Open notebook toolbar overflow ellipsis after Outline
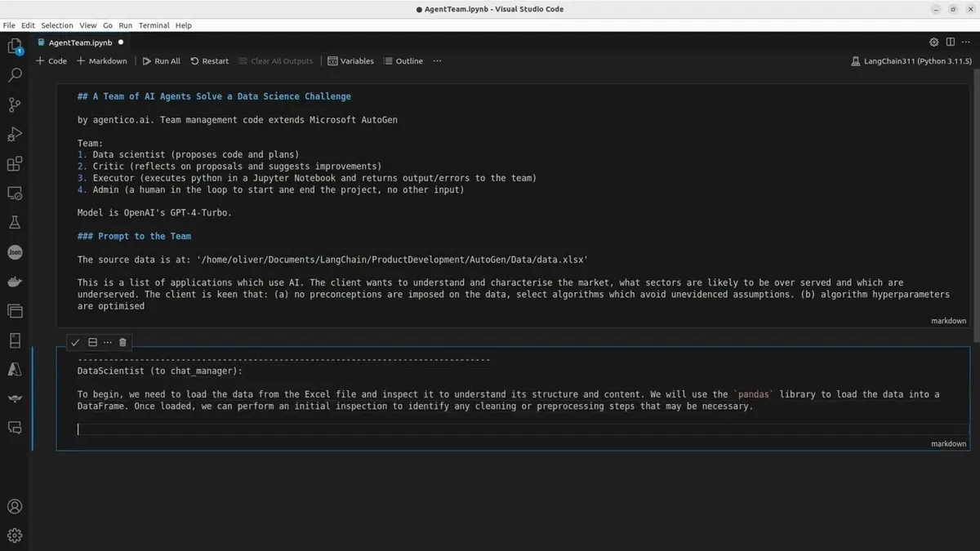 click(x=437, y=61)
